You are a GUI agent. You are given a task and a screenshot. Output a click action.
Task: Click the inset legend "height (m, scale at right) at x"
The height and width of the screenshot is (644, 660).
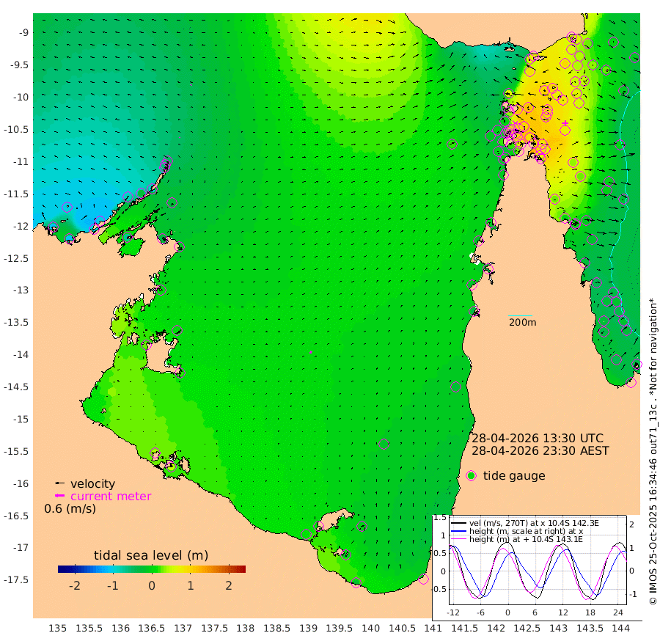[x=526, y=531]
